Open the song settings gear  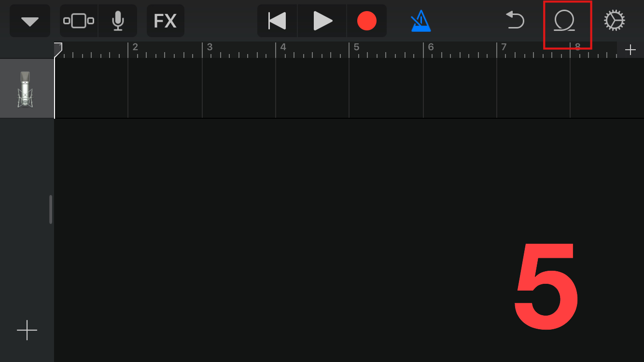click(x=615, y=21)
